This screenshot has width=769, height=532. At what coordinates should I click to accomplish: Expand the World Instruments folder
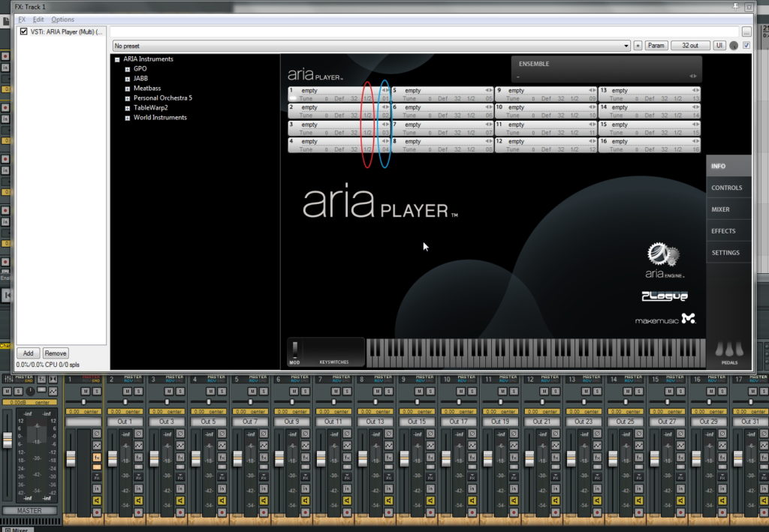[128, 118]
